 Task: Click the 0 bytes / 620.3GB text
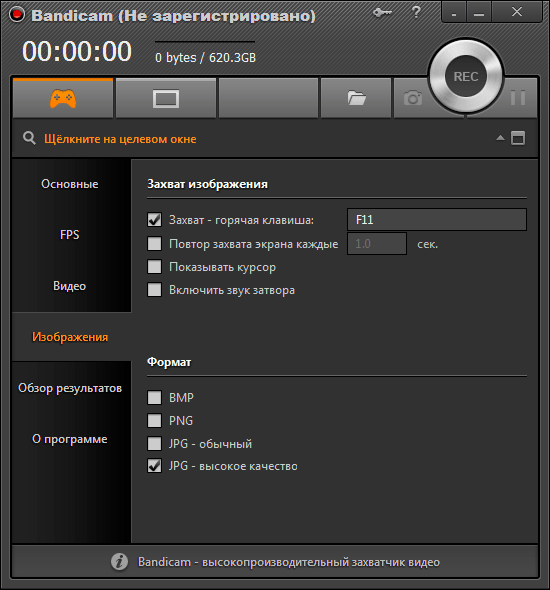[x=205, y=58]
